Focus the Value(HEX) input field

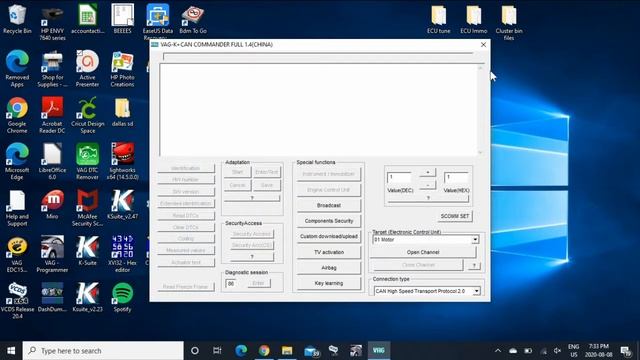coord(456,177)
